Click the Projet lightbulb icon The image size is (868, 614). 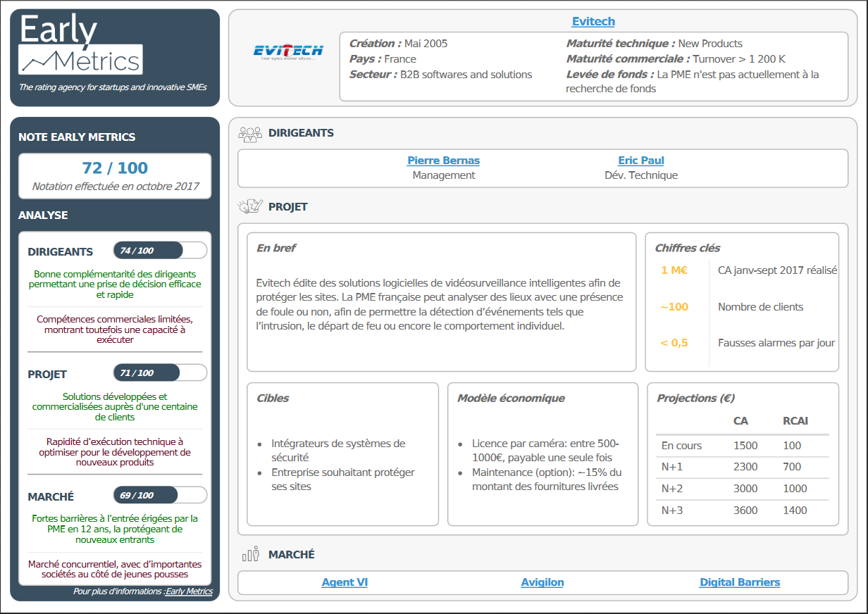pyautogui.click(x=250, y=207)
